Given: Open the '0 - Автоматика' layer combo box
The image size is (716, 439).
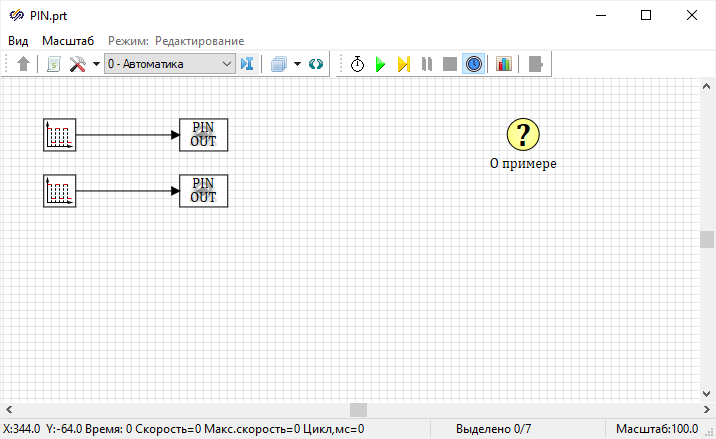Looking at the screenshot, I should [x=169, y=64].
